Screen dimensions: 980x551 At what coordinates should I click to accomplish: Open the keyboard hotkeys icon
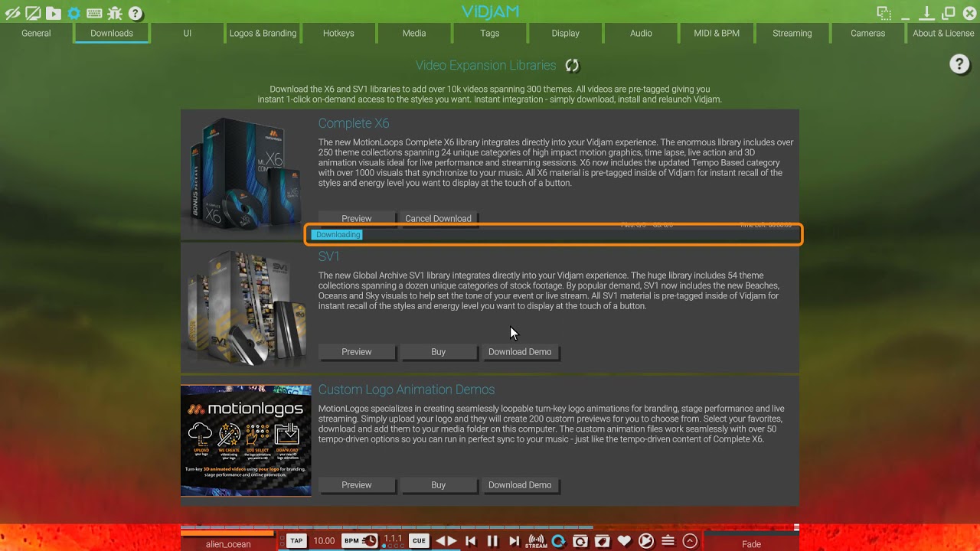(x=94, y=13)
